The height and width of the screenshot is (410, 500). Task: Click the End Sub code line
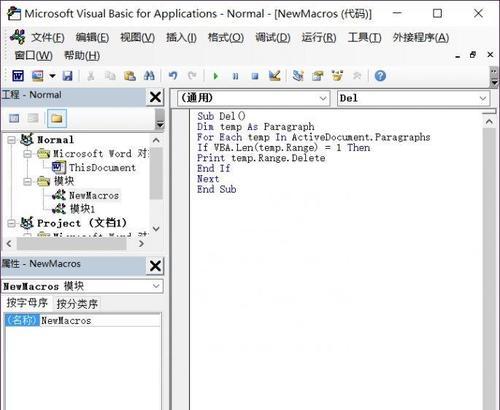(x=217, y=189)
